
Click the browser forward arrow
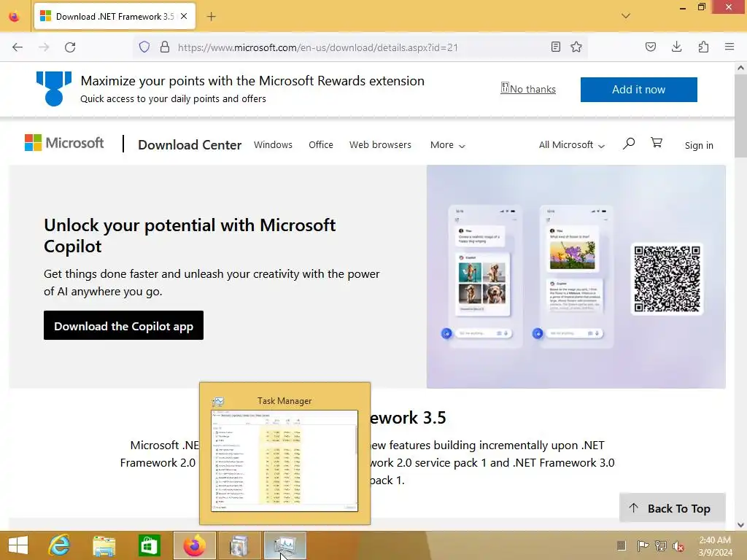[x=44, y=47]
